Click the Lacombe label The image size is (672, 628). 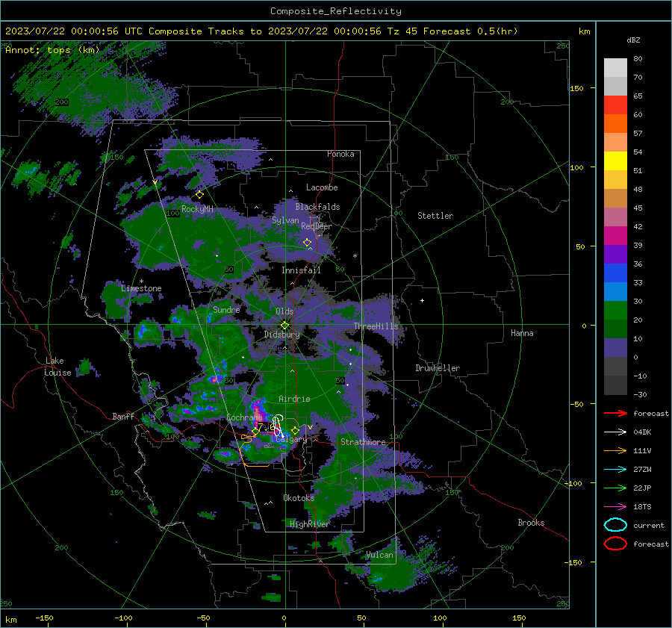pyautogui.click(x=322, y=187)
